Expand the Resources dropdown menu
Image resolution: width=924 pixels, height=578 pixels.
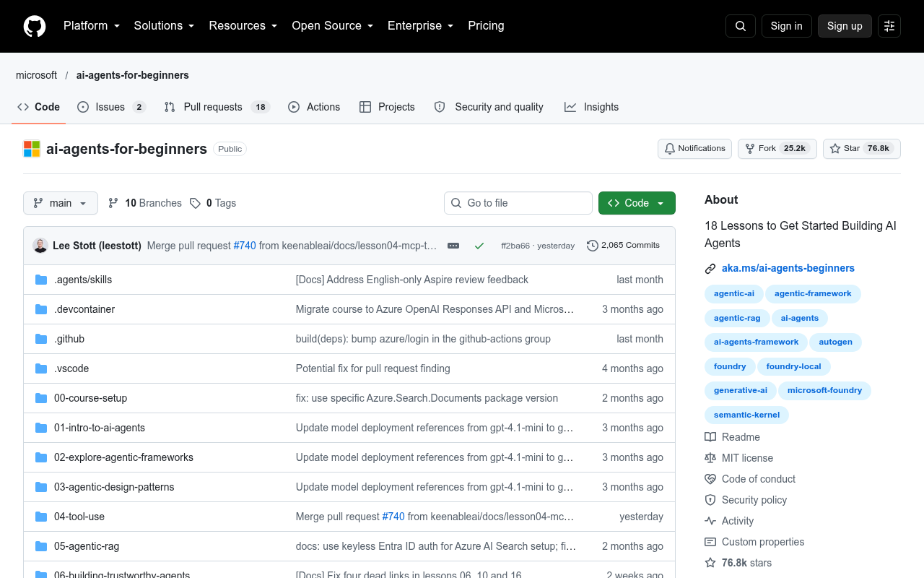click(243, 26)
